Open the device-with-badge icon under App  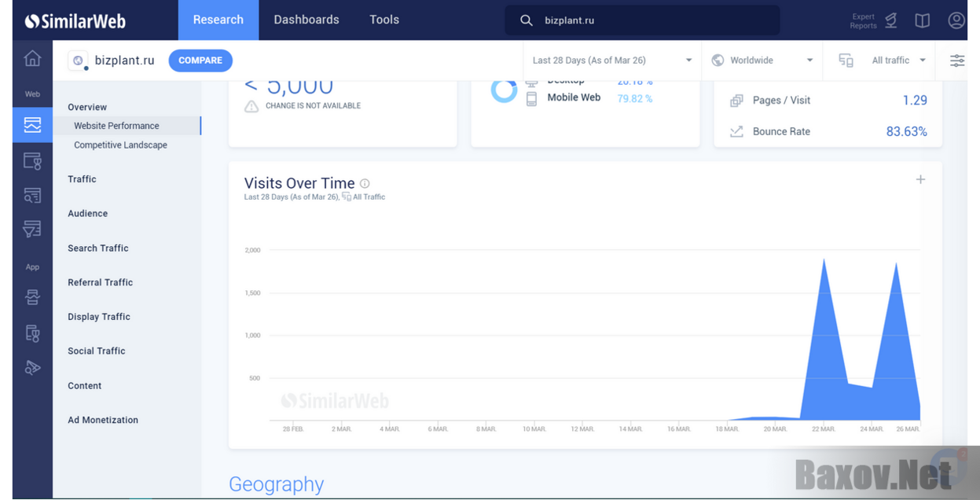coord(32,333)
